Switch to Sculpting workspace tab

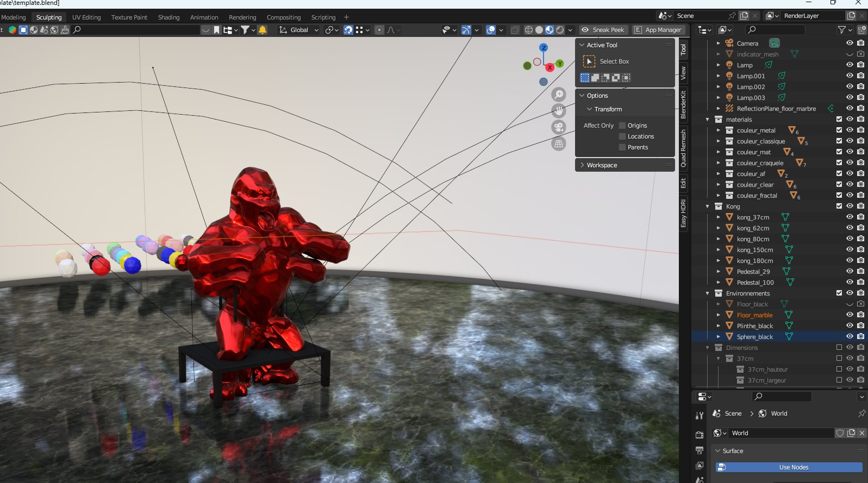coord(49,17)
